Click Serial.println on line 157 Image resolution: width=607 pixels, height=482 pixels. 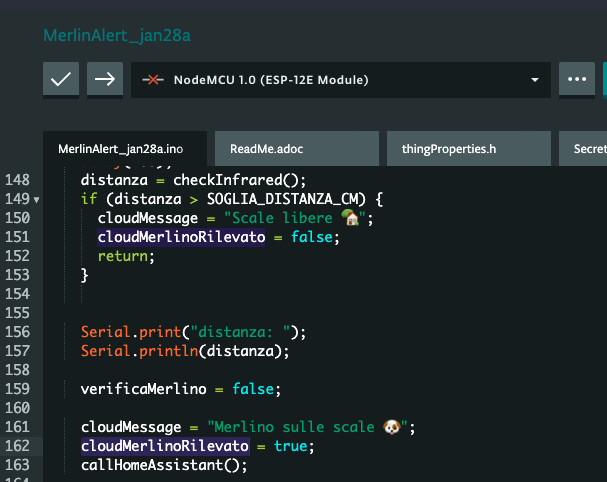click(x=139, y=351)
